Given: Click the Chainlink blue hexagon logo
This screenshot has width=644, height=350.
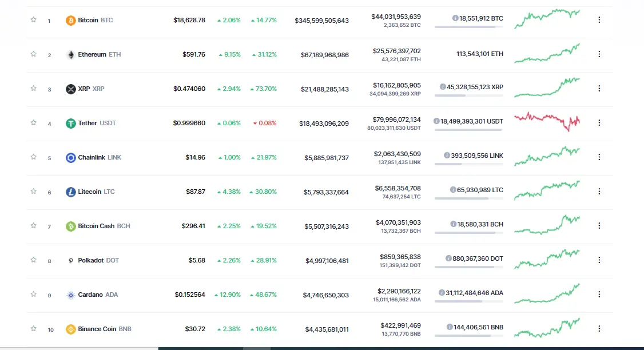Looking at the screenshot, I should (71, 157).
